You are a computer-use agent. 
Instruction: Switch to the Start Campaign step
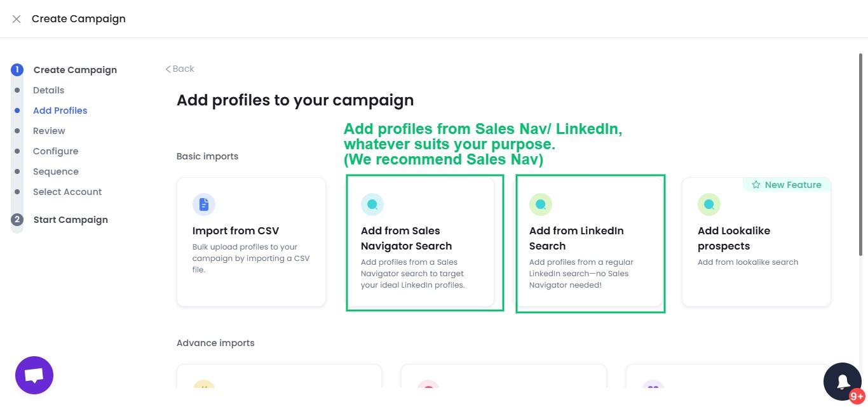click(71, 219)
